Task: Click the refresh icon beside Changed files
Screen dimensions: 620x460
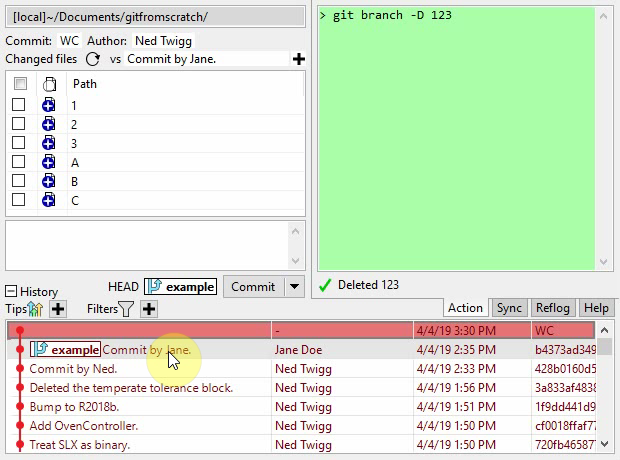Action: [93, 59]
